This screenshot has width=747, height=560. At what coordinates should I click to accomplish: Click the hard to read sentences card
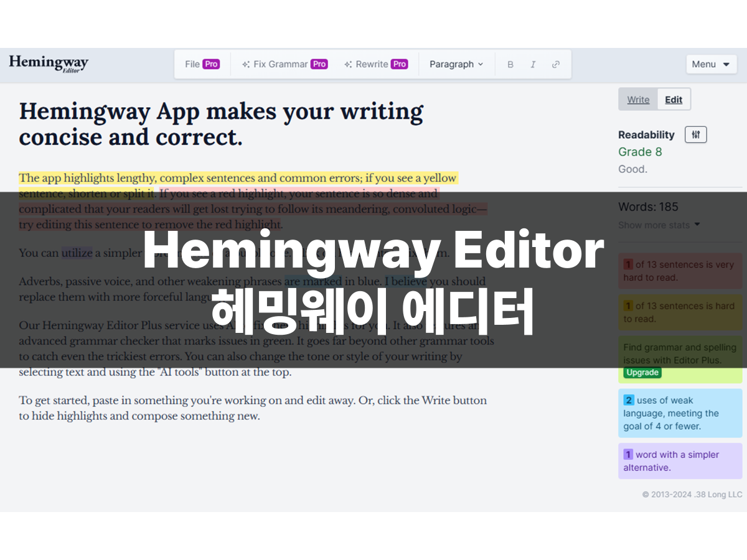coord(680,312)
